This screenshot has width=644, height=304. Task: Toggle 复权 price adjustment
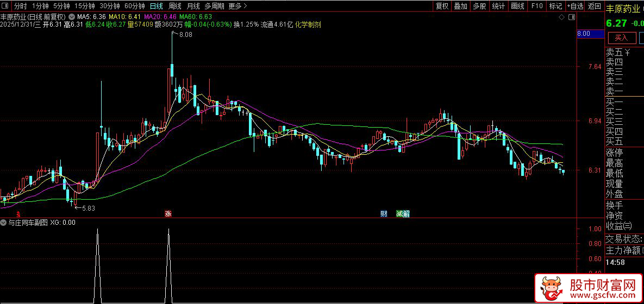pos(442,6)
